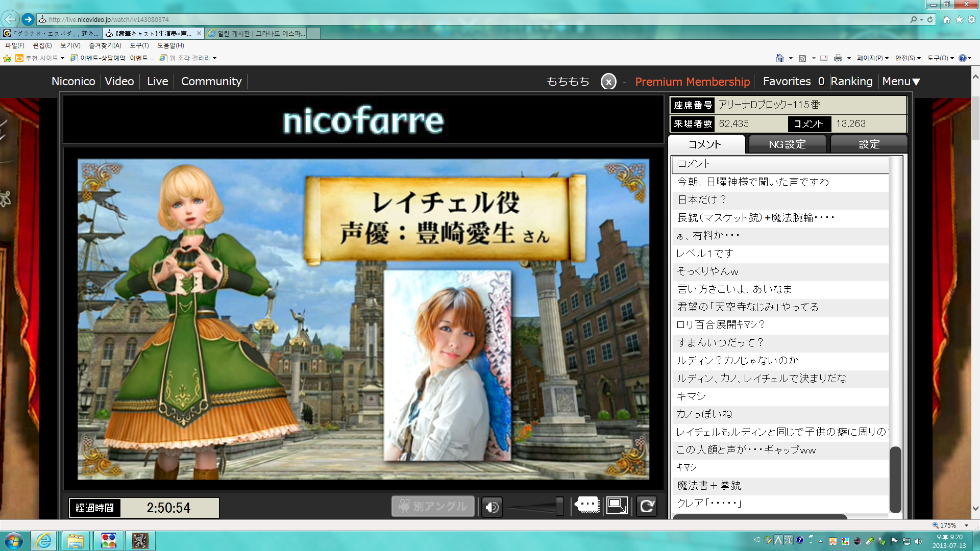The width and height of the screenshot is (980, 551).
Task: Open the colorful people app on the taskbar
Action: point(108,541)
